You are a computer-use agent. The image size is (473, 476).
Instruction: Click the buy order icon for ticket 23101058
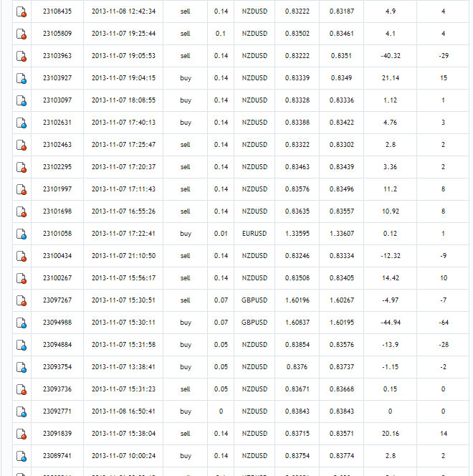pyautogui.click(x=21, y=234)
